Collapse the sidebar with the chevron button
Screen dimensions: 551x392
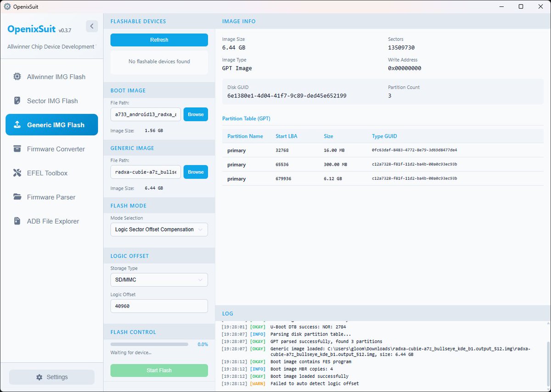click(92, 26)
